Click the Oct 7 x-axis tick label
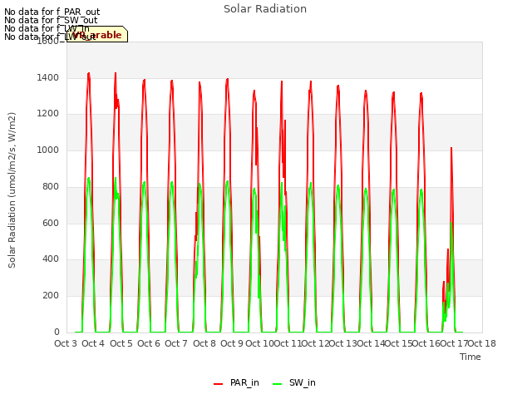The width and height of the screenshot is (532, 399). click(x=176, y=343)
